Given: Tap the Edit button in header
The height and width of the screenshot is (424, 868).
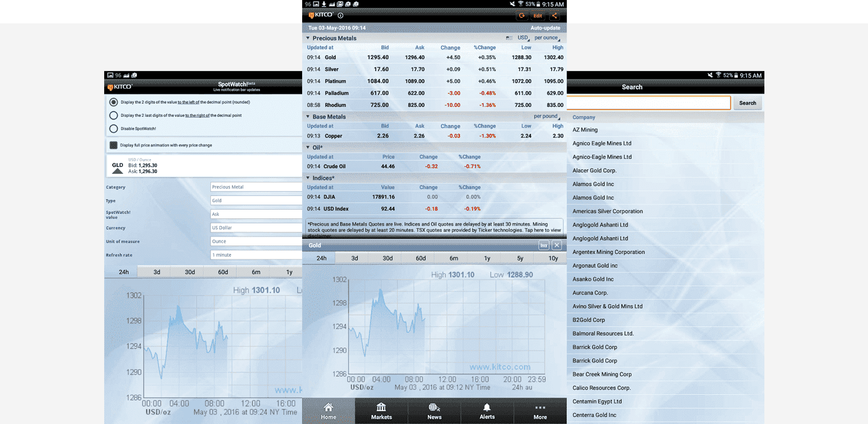Looking at the screenshot, I should [x=538, y=16].
